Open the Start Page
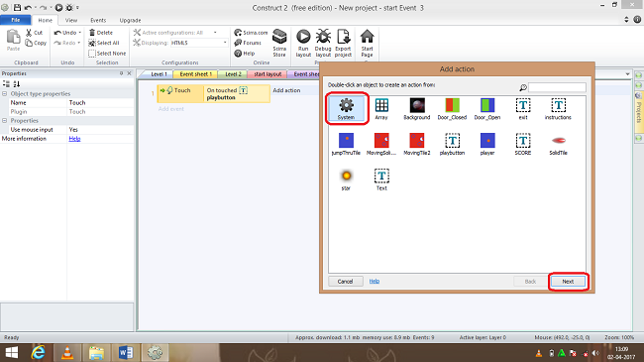The height and width of the screenshot is (362, 644). [x=367, y=44]
